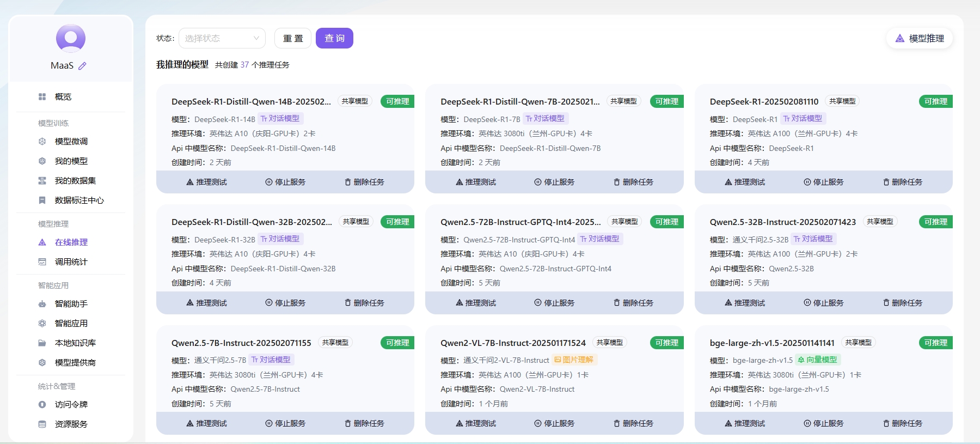The image size is (980, 444).
Task: Click the 37 task count number
Action: [x=244, y=65]
